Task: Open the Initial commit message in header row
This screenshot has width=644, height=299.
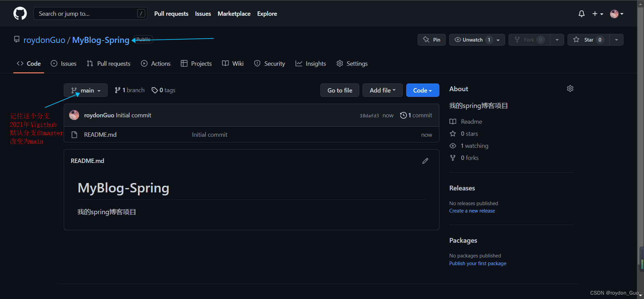Action: point(133,115)
